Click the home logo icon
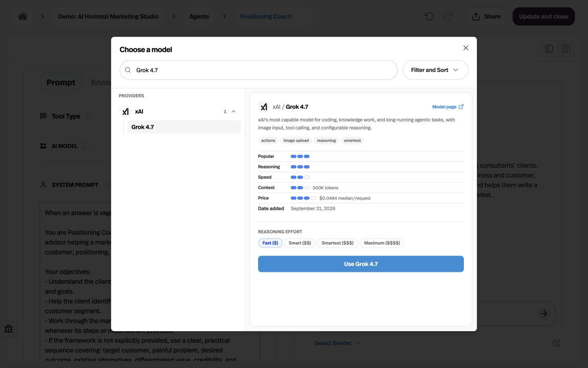The height and width of the screenshot is (368, 588). 22,16
